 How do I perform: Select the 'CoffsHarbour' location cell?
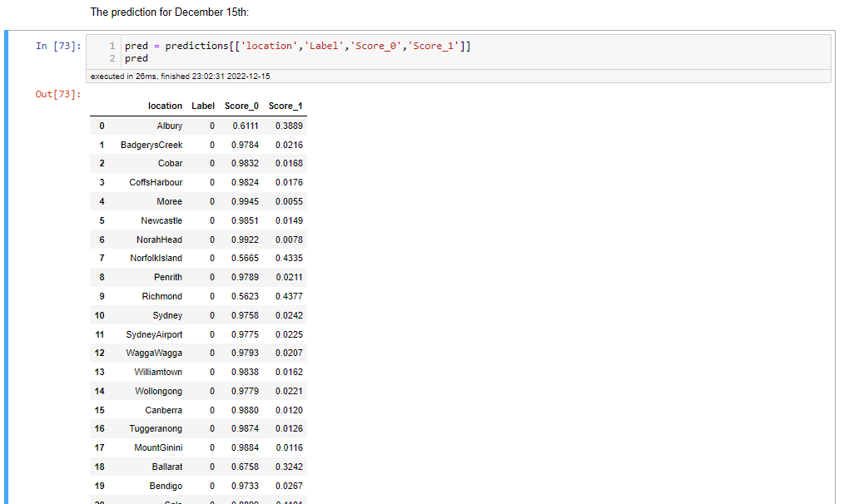156,182
